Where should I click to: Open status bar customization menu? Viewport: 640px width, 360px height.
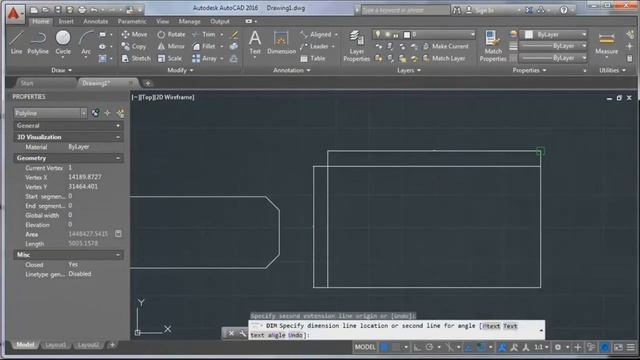[631, 347]
